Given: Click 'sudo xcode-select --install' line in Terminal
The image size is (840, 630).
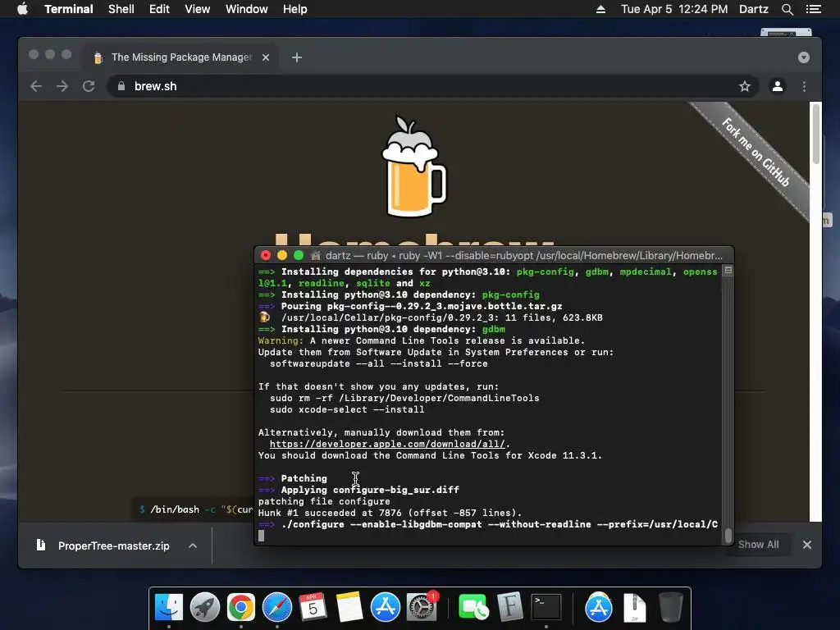Looking at the screenshot, I should [x=347, y=409].
